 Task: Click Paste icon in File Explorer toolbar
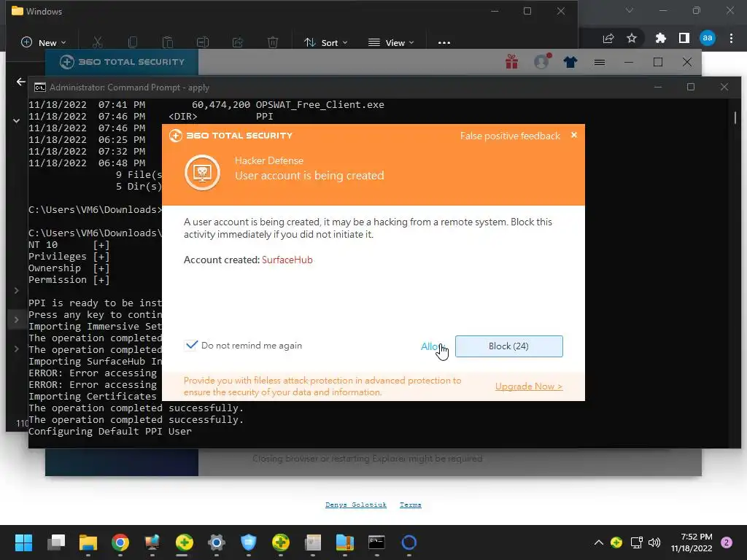pos(168,42)
